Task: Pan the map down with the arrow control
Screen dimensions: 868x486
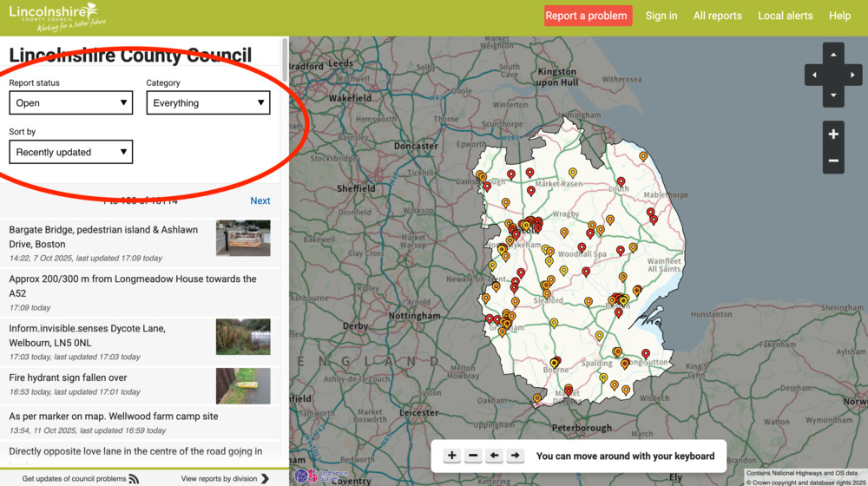Action: point(833,95)
